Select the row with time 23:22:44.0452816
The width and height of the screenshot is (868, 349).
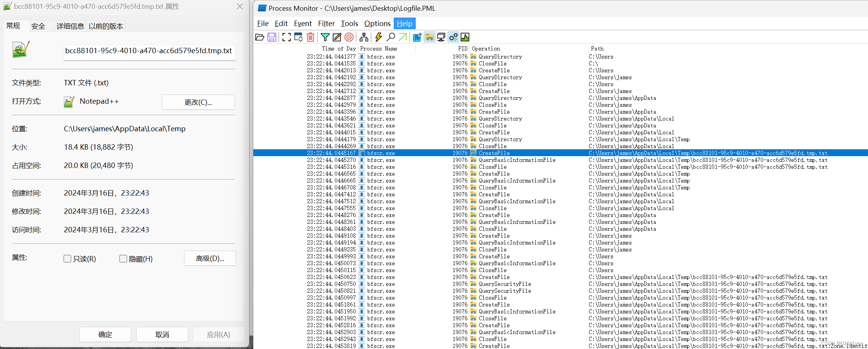561,325
